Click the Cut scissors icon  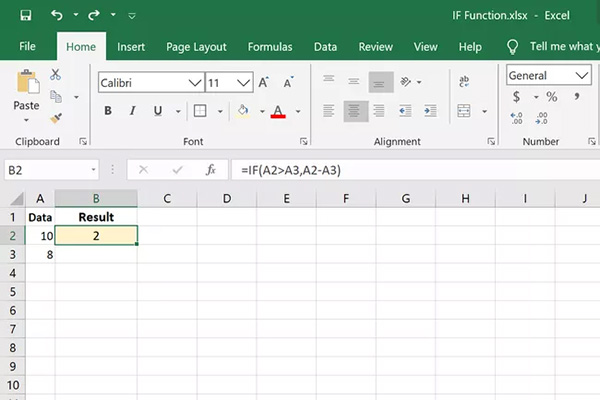click(x=55, y=75)
